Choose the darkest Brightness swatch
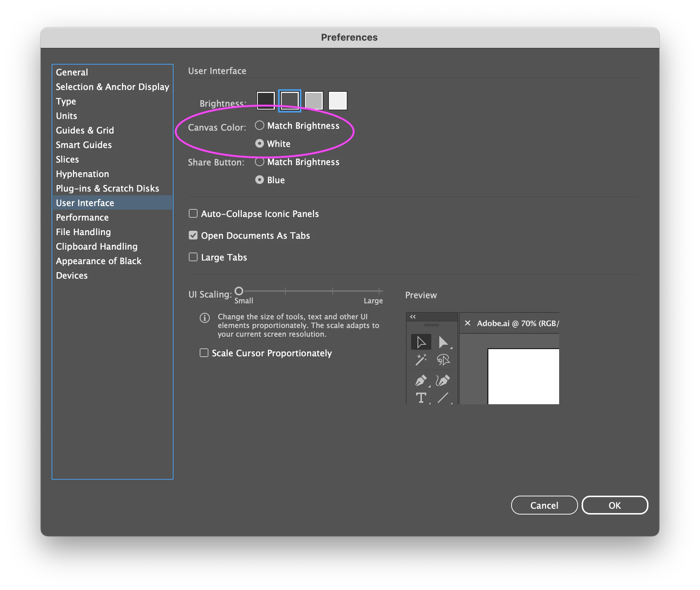Image resolution: width=700 pixels, height=590 pixels. coord(266,100)
